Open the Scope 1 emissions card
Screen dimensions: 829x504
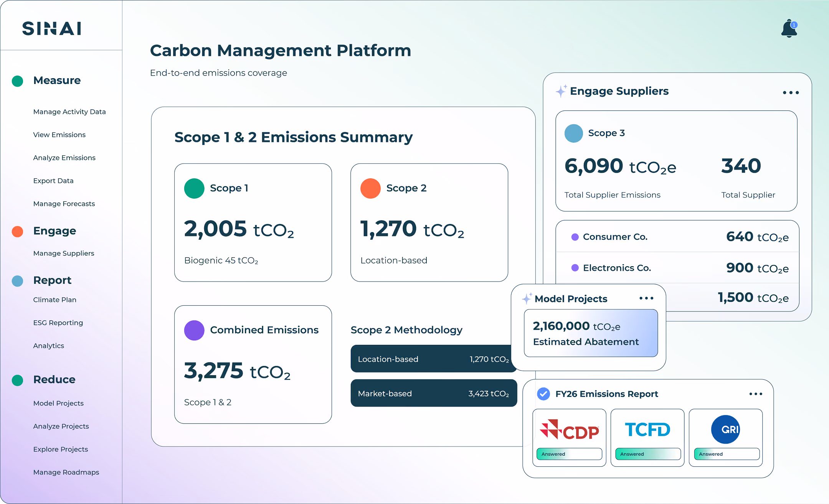click(x=253, y=223)
